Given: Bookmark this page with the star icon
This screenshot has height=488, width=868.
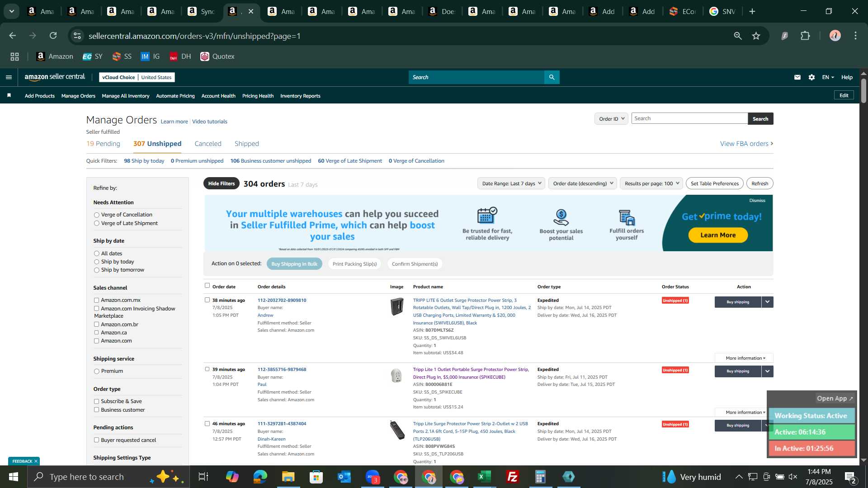Looking at the screenshot, I should tap(756, 36).
